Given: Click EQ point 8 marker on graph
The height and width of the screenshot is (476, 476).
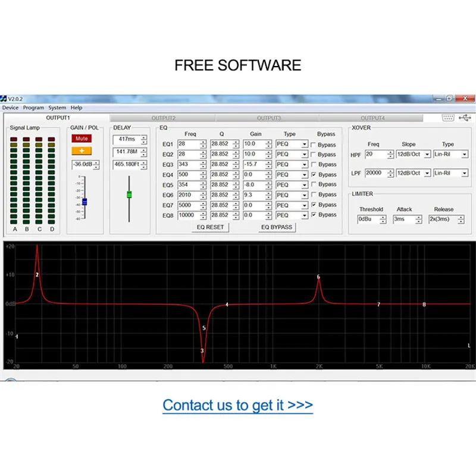Looking at the screenshot, I should [x=424, y=305].
